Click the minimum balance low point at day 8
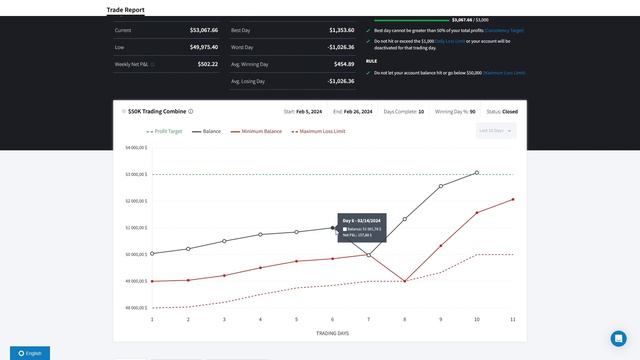Image resolution: width=640 pixels, height=360 pixels. pyautogui.click(x=405, y=281)
